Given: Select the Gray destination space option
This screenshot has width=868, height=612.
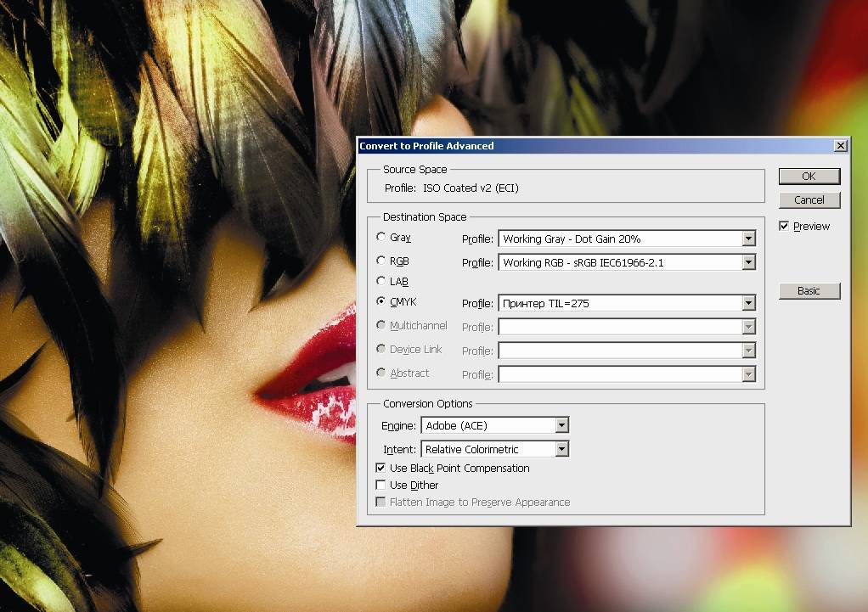Looking at the screenshot, I should click(381, 238).
